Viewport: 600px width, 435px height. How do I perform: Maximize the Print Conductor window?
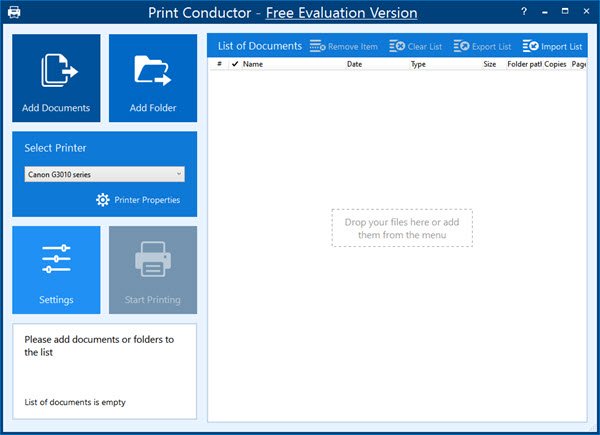565,11
